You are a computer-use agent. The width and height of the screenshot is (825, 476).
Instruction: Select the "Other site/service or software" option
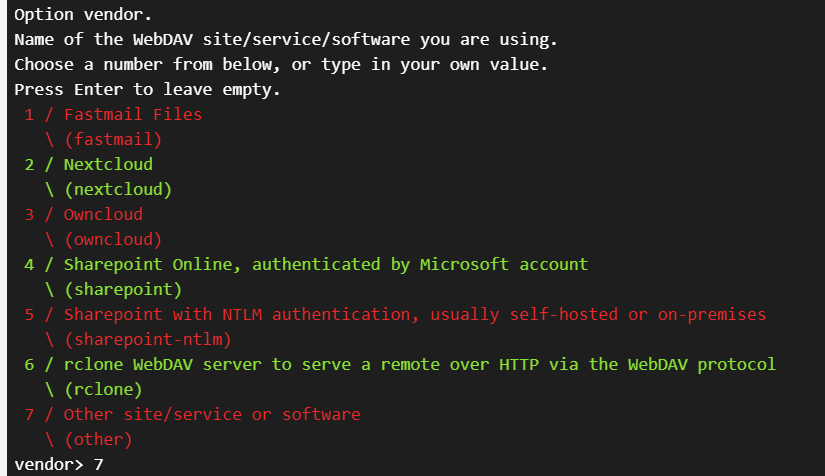click(x=211, y=414)
